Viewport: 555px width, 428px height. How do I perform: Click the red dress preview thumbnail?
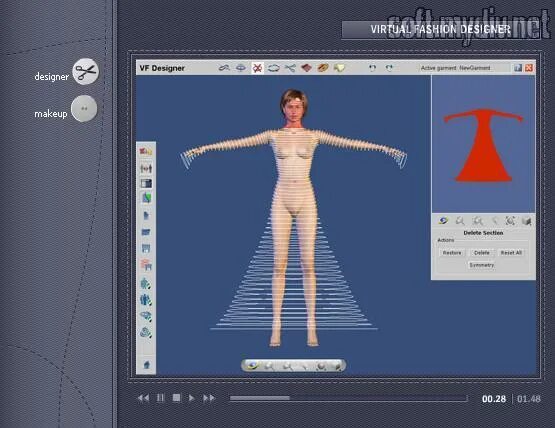(x=483, y=145)
